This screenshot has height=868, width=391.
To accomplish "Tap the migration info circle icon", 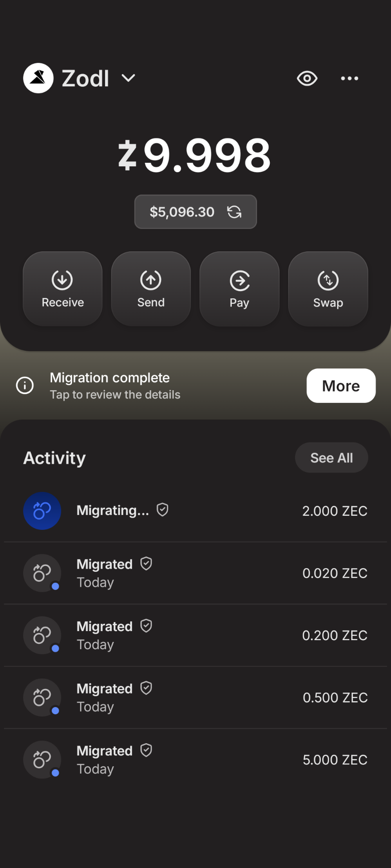I will coord(25,386).
